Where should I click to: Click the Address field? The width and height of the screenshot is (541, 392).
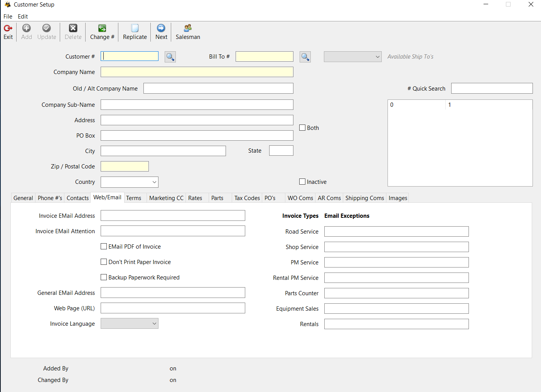coord(197,120)
